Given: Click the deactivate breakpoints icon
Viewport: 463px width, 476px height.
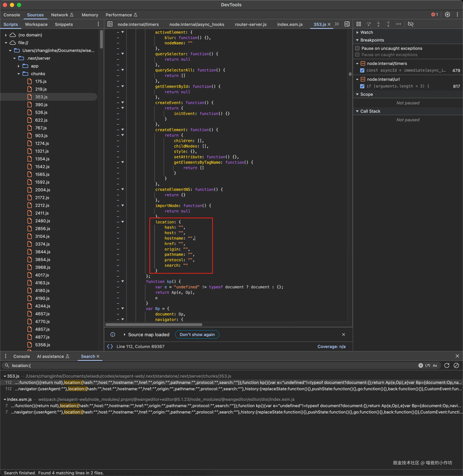Looking at the screenshot, I should 410,24.
